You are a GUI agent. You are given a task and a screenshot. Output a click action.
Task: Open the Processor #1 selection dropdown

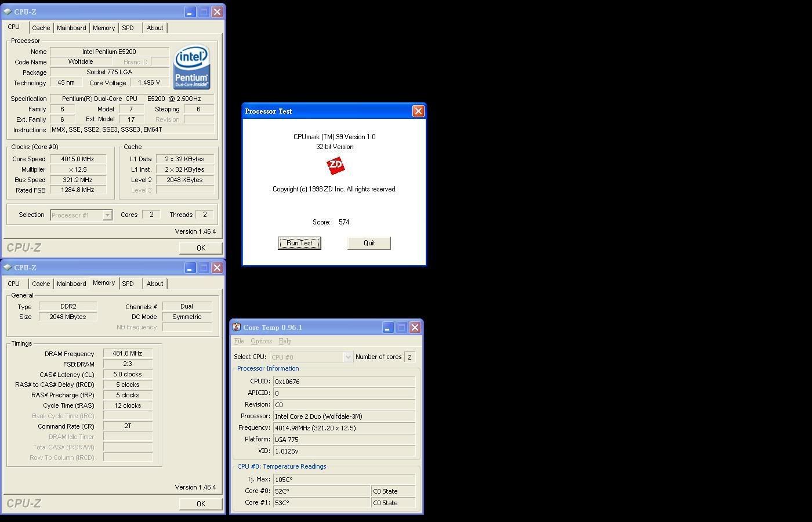(x=107, y=215)
